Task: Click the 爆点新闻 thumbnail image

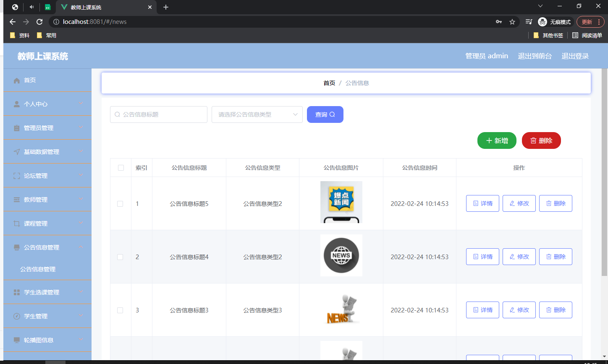Action: [x=341, y=202]
